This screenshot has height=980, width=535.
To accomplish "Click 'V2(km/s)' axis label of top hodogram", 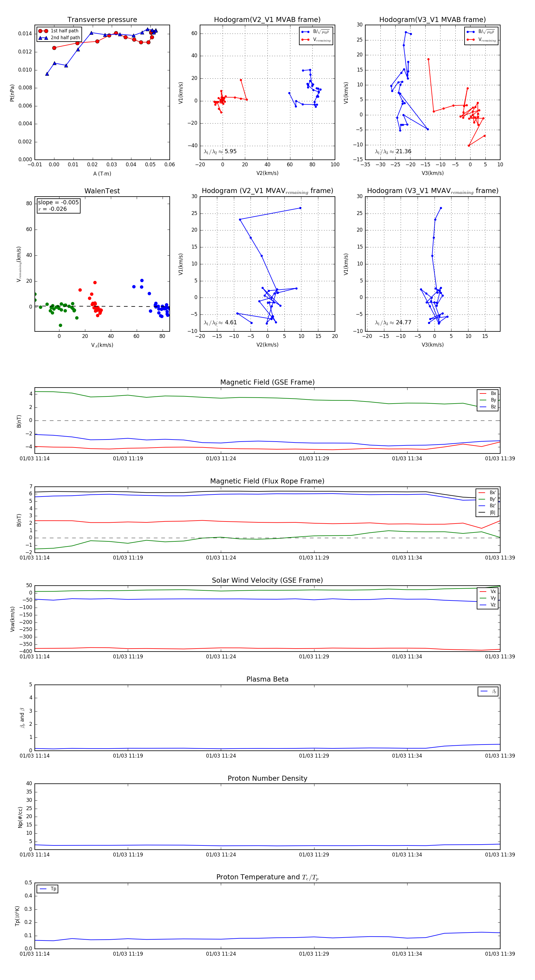I will (267, 173).
